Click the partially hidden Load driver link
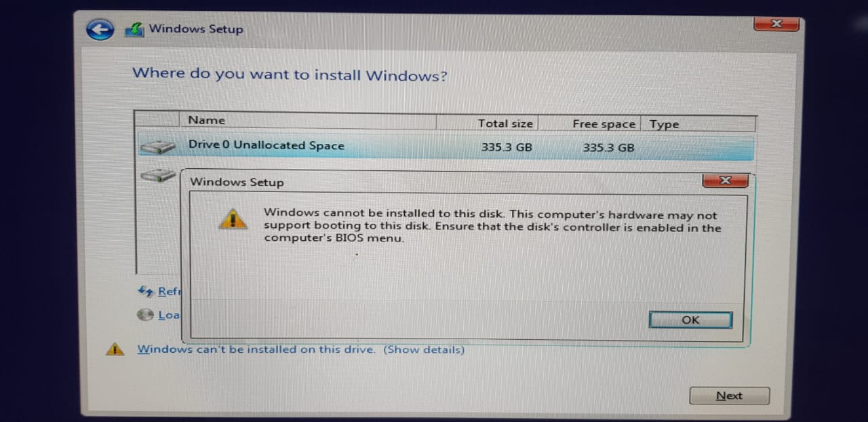This screenshot has width=868, height=422. (169, 315)
